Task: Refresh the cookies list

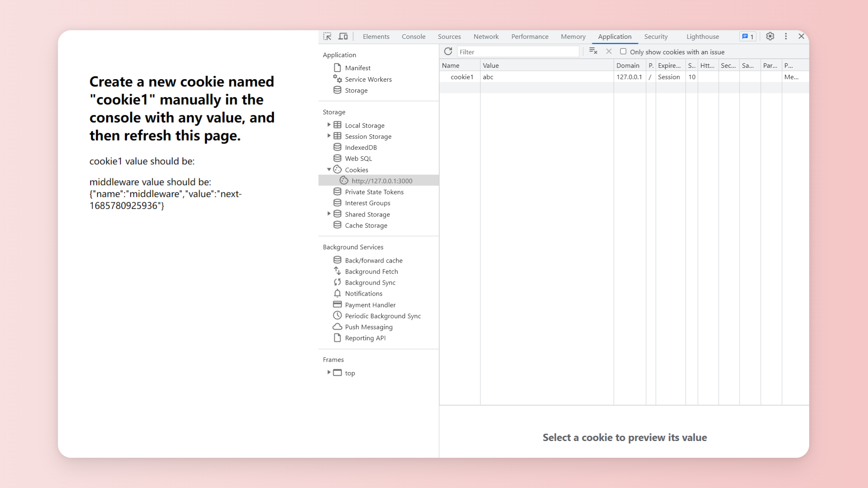Action: 448,51
